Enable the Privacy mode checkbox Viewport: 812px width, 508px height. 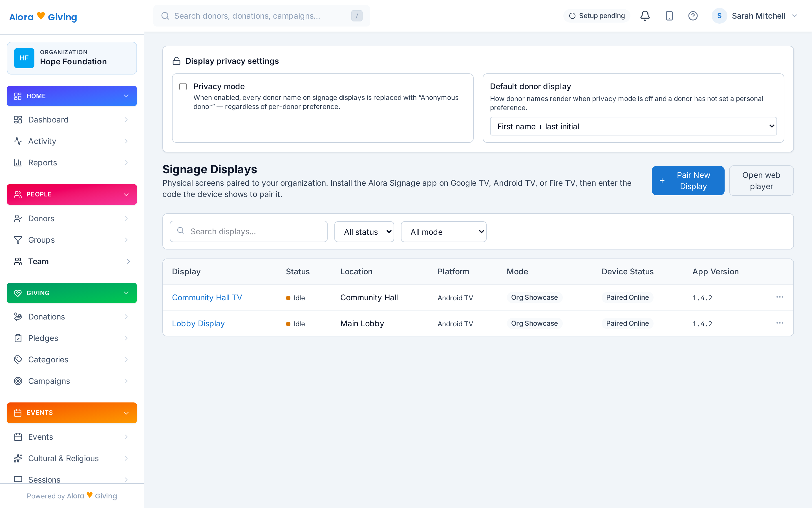coord(183,87)
